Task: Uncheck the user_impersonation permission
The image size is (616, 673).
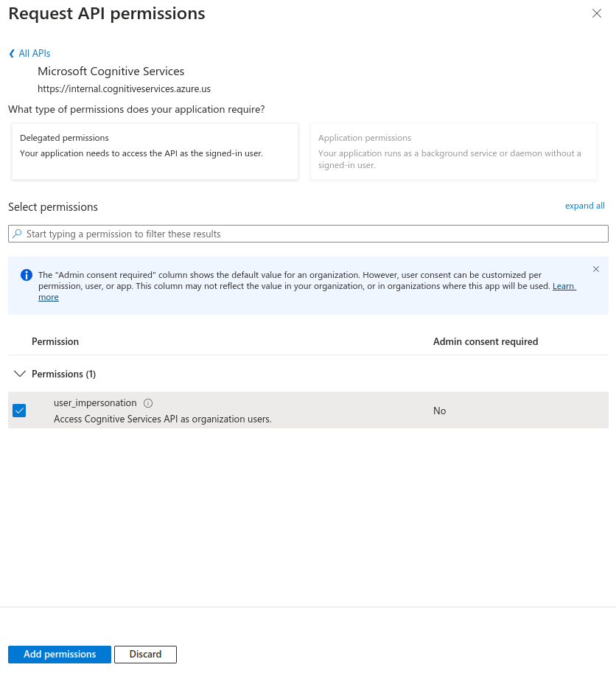Action: (19, 411)
